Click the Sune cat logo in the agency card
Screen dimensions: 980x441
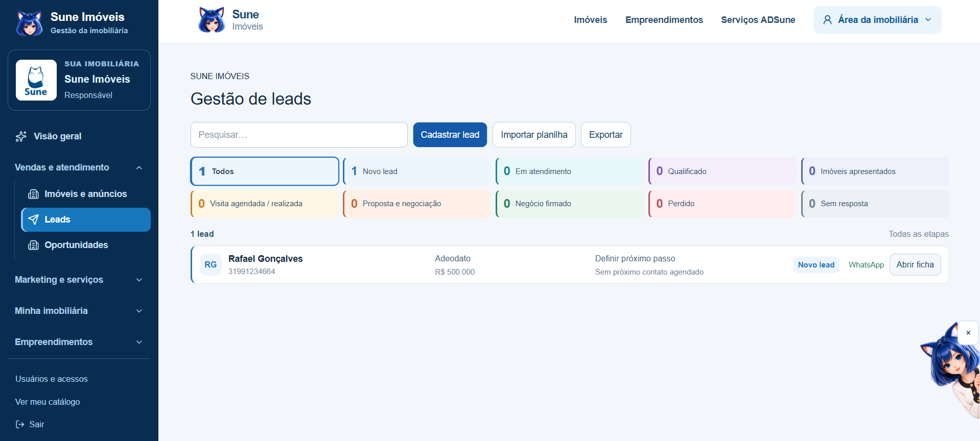tap(36, 80)
